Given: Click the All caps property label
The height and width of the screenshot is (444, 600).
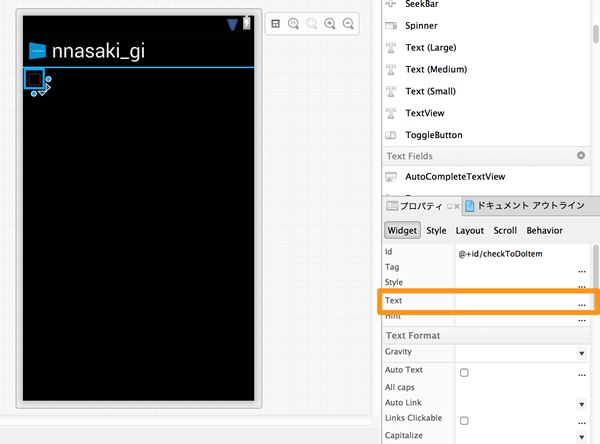Looking at the screenshot, I should coord(399,387).
